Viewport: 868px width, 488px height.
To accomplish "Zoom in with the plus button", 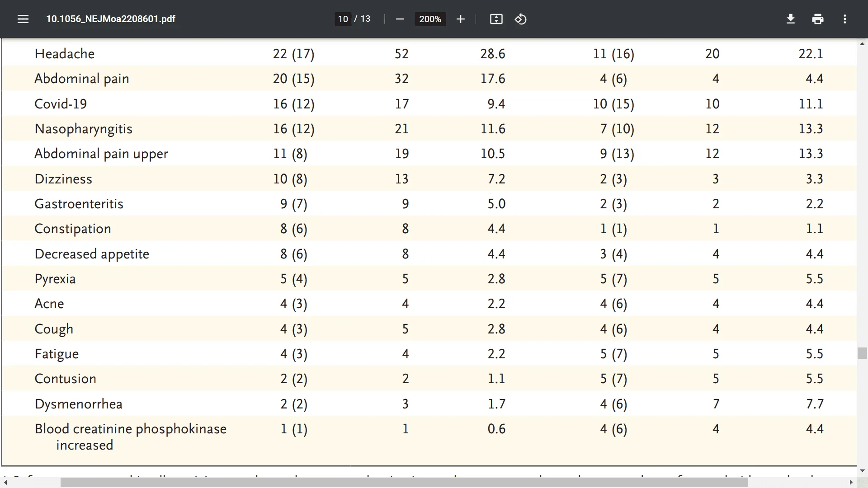I will tap(460, 19).
